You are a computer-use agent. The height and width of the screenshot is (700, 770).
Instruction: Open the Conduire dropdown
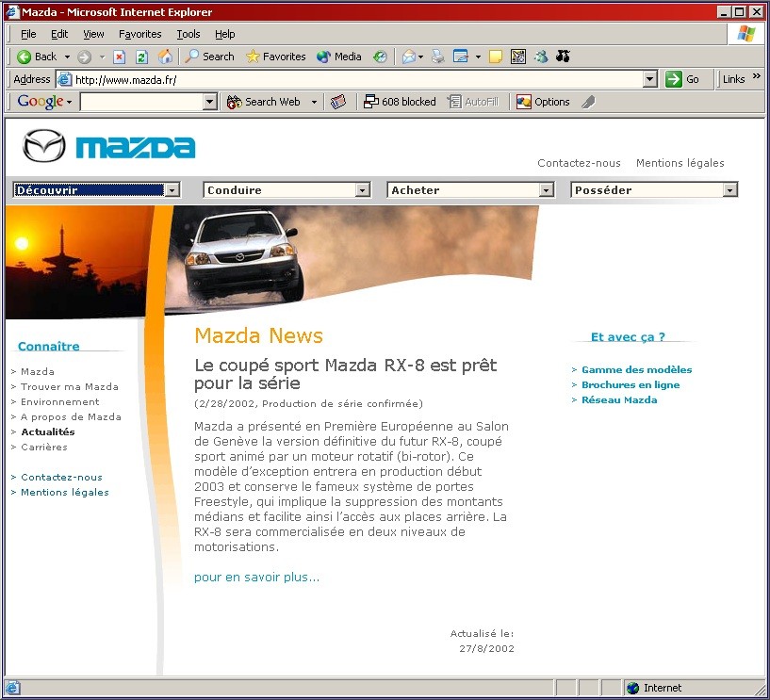click(287, 190)
